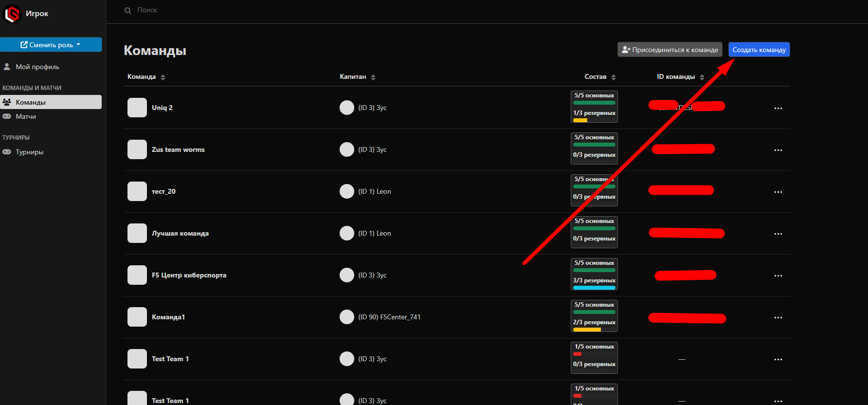Viewport: 868px width, 405px height.
Task: Go to Матчи in the sidebar
Action: point(26,116)
